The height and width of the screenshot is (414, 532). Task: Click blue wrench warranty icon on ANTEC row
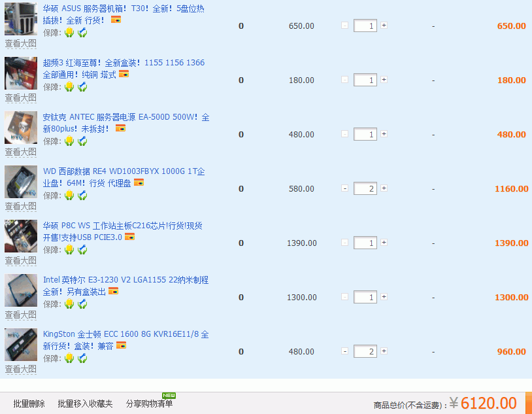[82, 141]
